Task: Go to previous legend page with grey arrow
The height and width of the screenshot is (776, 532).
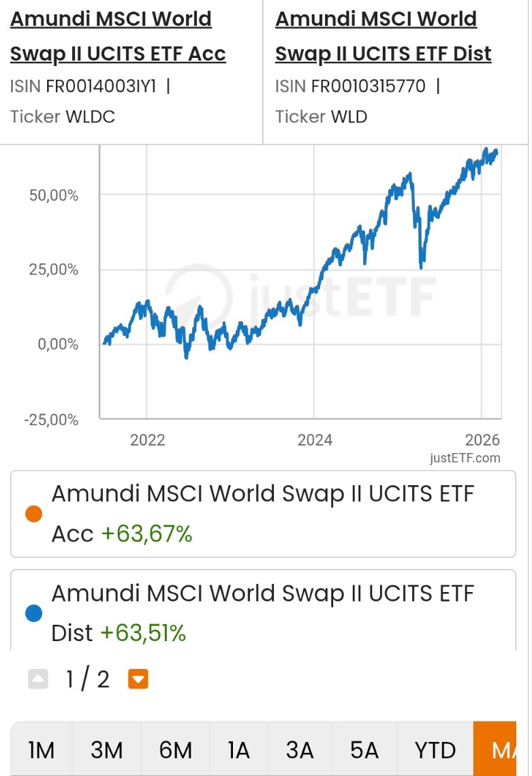Action: click(x=38, y=679)
